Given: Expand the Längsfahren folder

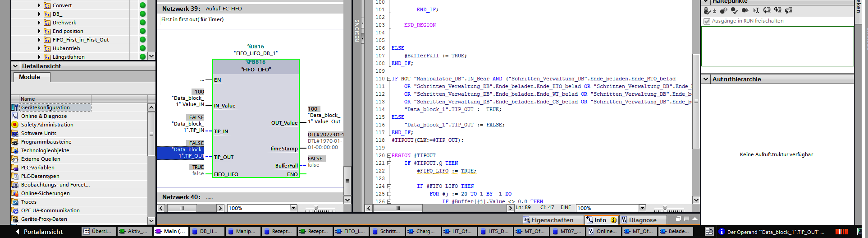Looking at the screenshot, I should pos(39,57).
